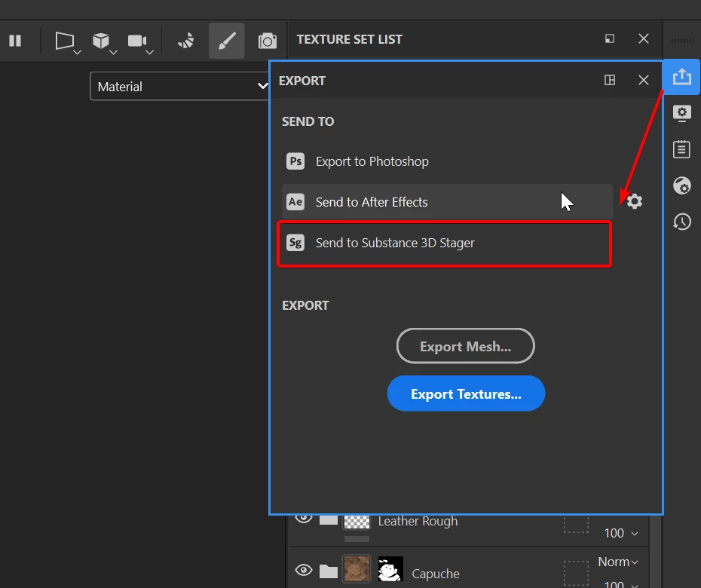Toggle Leather Rough layer visibility eye
The height and width of the screenshot is (588, 701).
304,519
